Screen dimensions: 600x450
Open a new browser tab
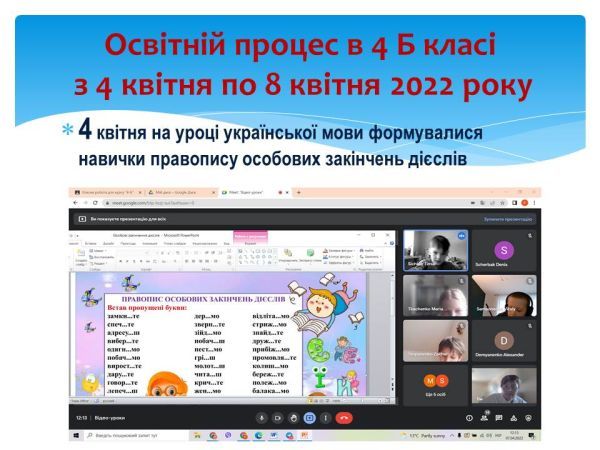click(x=298, y=191)
